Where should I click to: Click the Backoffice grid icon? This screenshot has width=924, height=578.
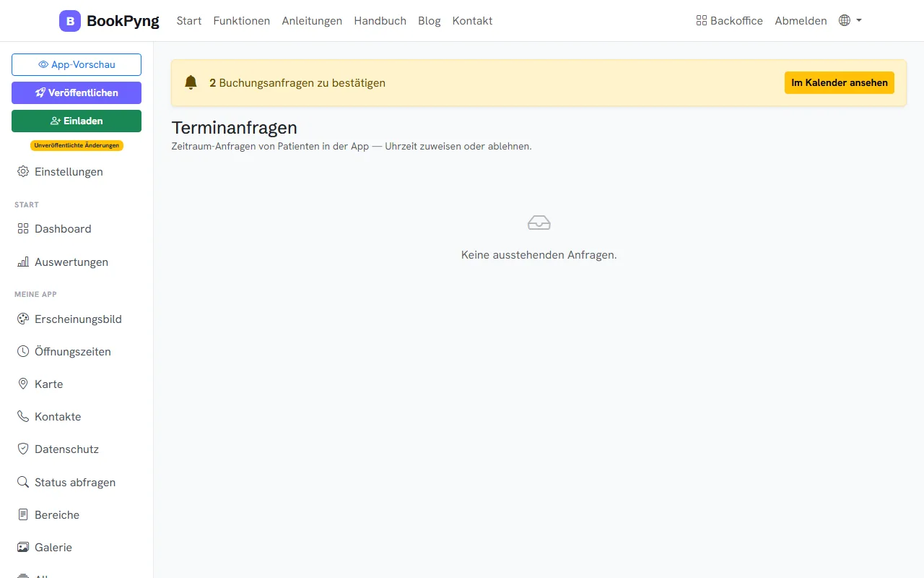point(702,21)
